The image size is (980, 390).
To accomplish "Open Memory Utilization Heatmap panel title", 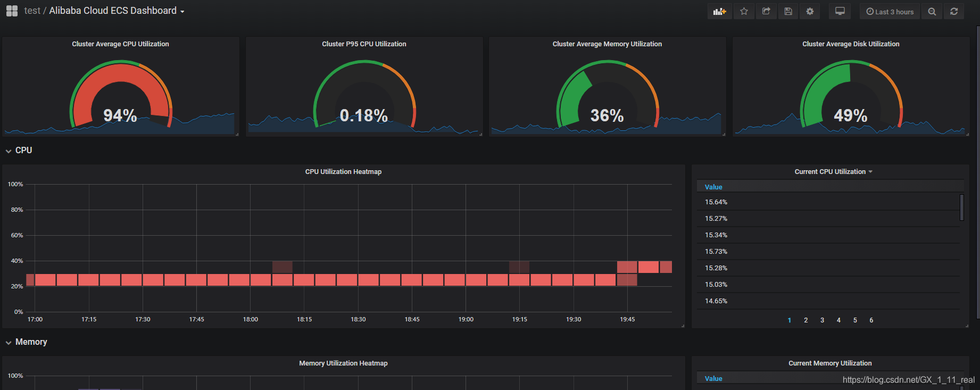I will [343, 363].
